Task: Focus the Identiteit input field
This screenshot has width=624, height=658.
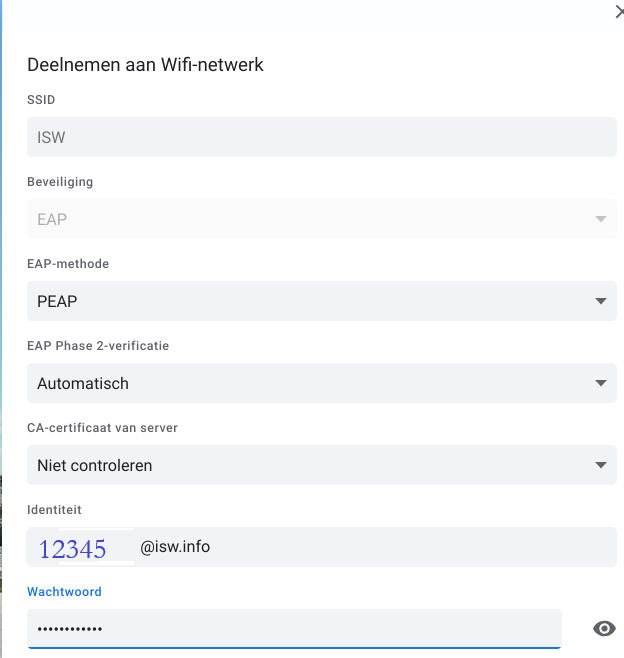Action: click(x=322, y=547)
